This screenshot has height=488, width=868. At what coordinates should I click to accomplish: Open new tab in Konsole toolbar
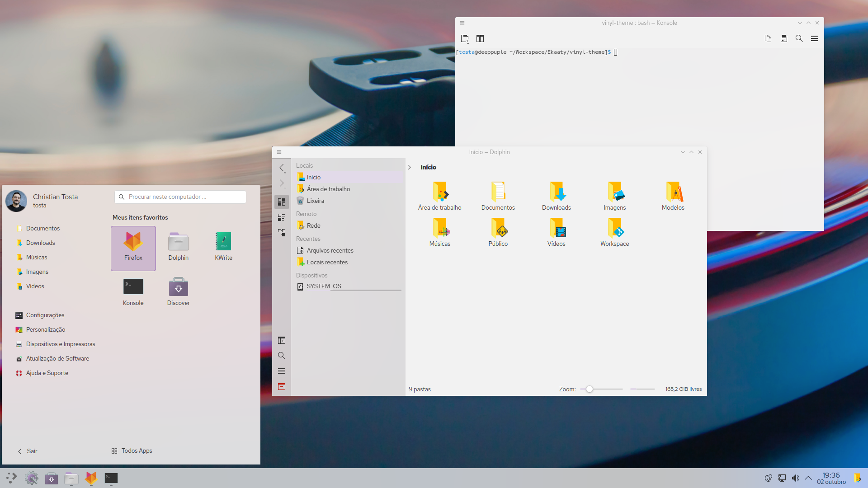click(x=465, y=39)
